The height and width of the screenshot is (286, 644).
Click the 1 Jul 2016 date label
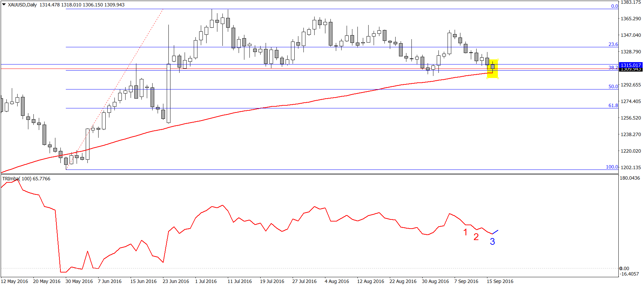tap(206, 281)
